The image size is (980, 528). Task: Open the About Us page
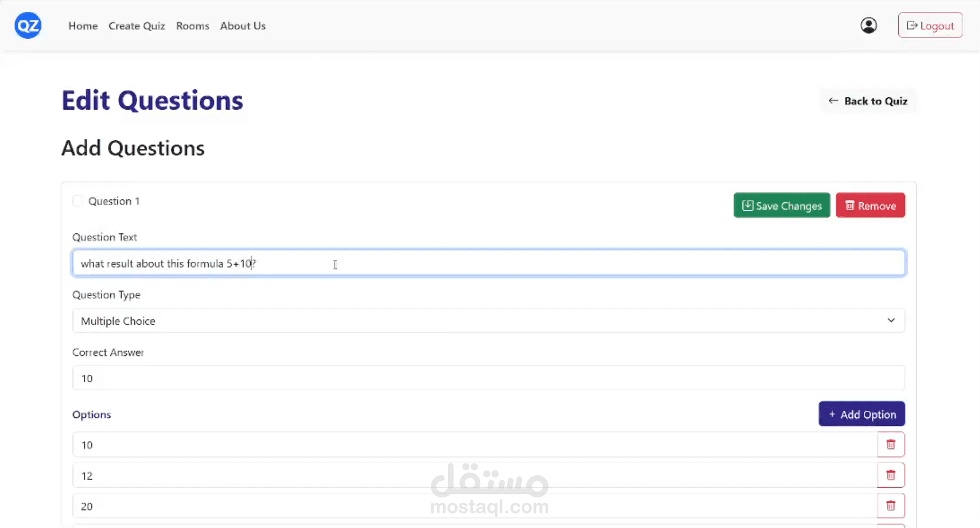coord(243,26)
